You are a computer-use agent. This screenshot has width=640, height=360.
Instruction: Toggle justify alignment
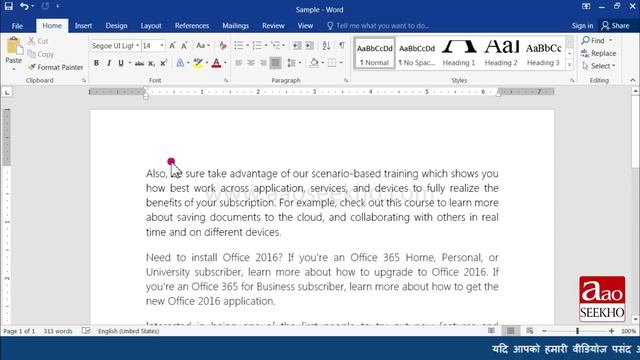point(276,63)
